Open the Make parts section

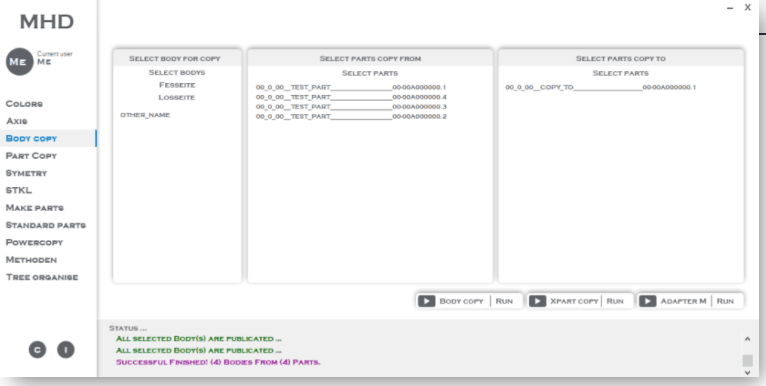(35, 208)
